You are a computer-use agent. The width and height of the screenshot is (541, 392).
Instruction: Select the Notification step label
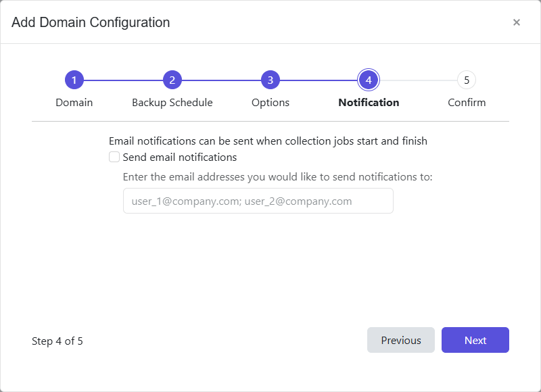tap(368, 102)
